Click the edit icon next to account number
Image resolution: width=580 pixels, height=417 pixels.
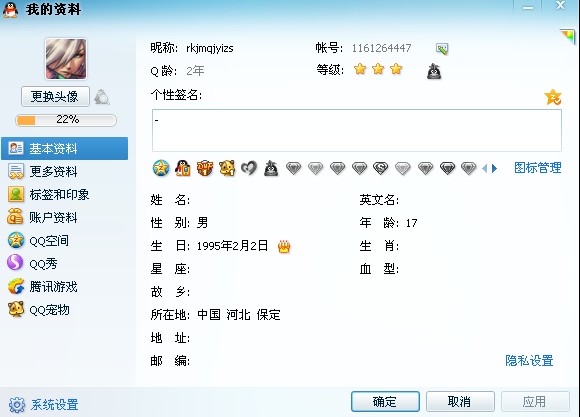coord(442,48)
